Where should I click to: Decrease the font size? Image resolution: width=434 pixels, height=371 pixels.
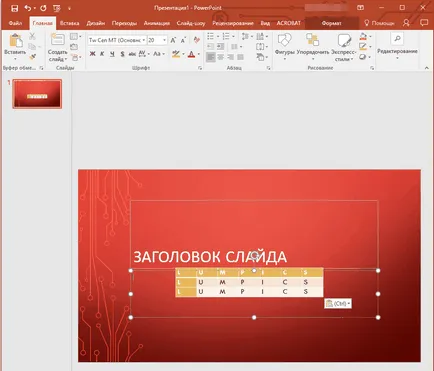click(x=183, y=40)
